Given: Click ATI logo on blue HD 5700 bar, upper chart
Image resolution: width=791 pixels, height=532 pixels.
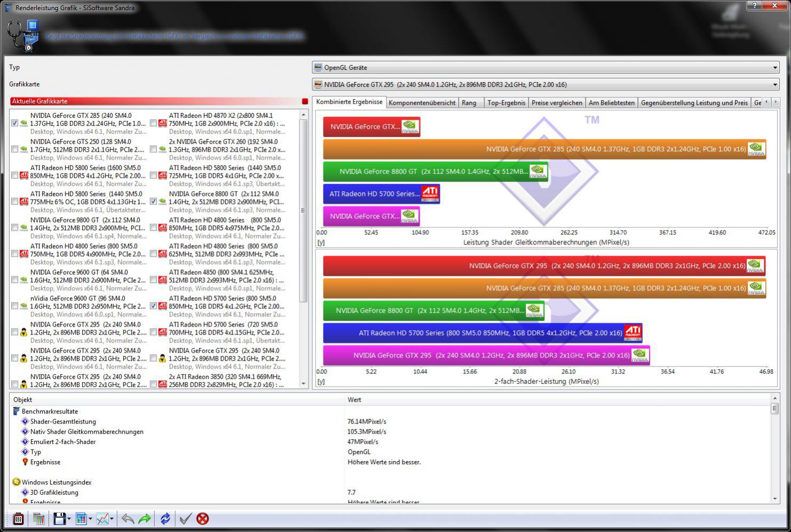Looking at the screenshot, I should coord(430,194).
